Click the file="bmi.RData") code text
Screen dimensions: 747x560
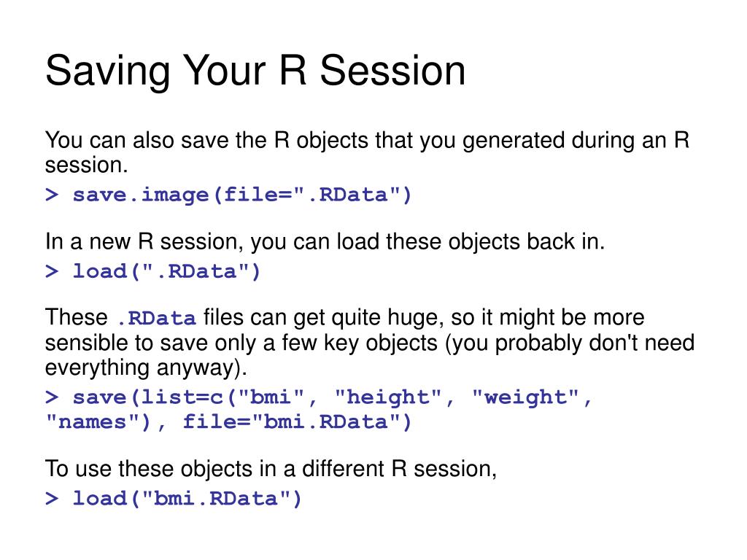(297, 422)
